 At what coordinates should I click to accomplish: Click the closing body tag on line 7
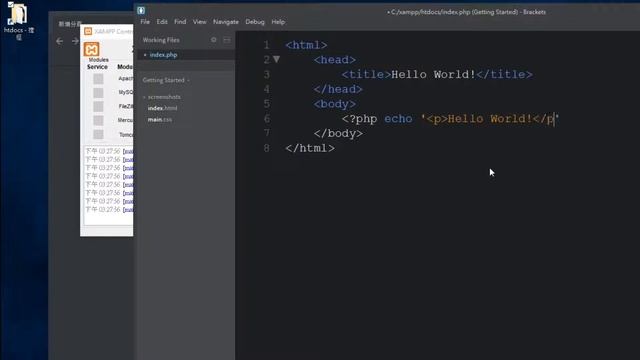pos(338,133)
